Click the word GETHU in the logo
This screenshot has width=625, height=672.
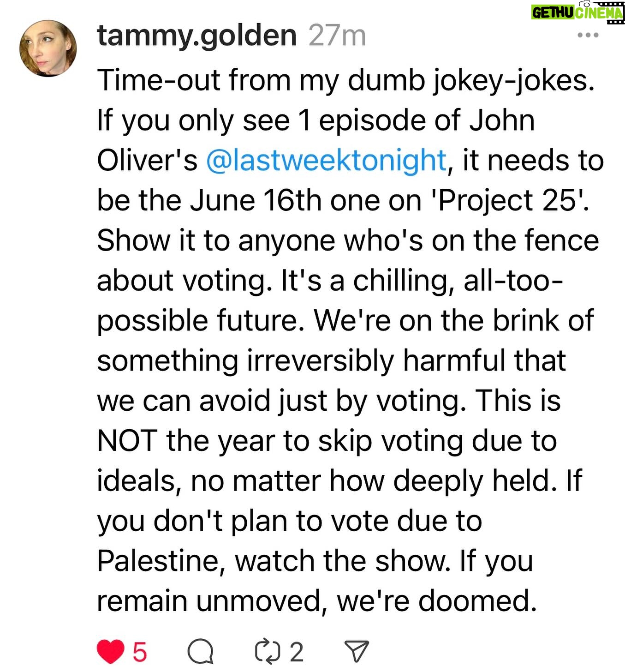(x=553, y=13)
